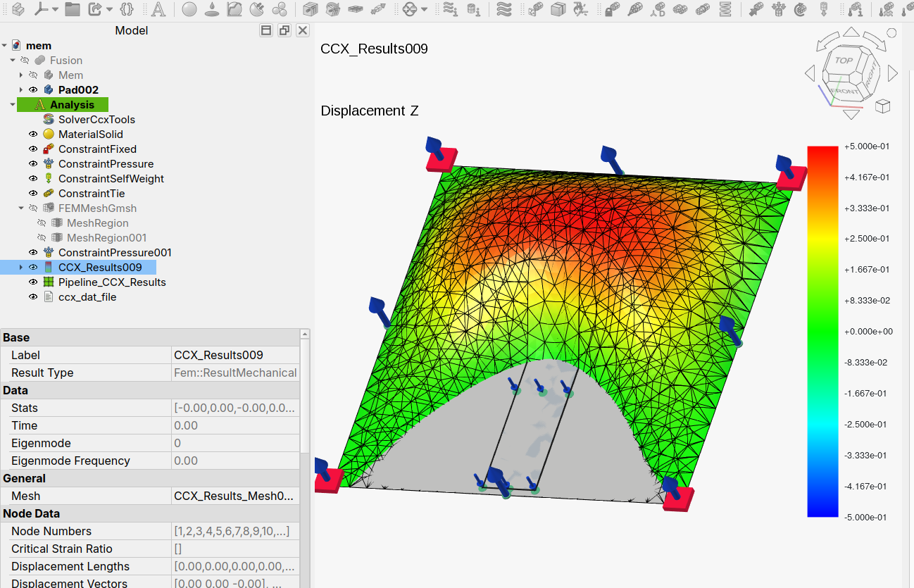Click the Mesh property value field
The height and width of the screenshot is (588, 914).
[235, 496]
